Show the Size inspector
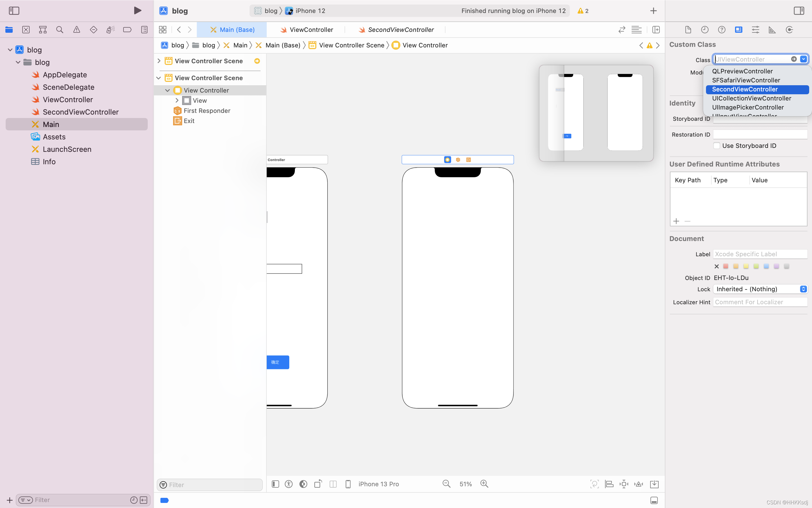812x508 pixels. pyautogui.click(x=773, y=30)
